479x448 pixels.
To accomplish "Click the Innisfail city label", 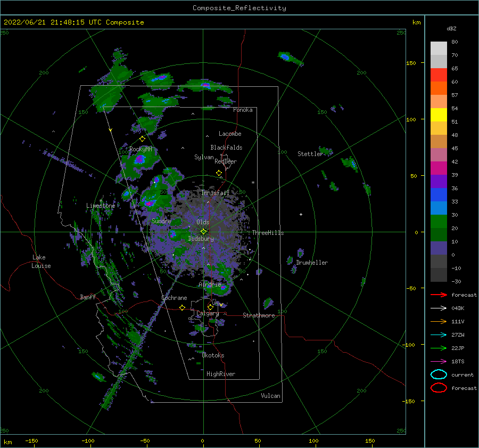I will (x=215, y=193).
